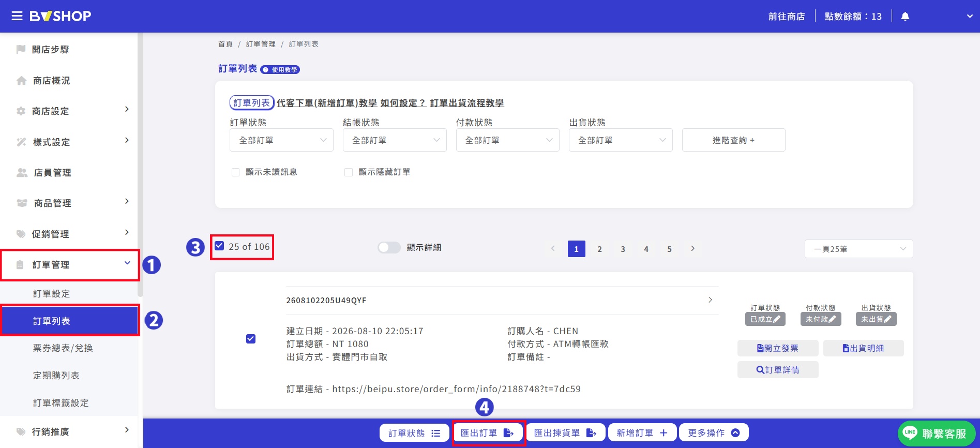Toggle the 25 of 106 select-all checkbox
Screen dimensions: 980x448
pos(219,246)
